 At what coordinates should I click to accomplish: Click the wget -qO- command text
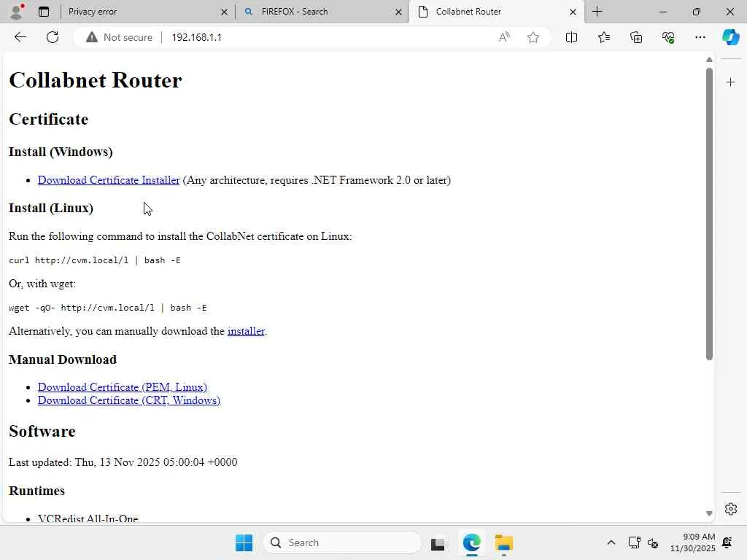[x=108, y=308]
